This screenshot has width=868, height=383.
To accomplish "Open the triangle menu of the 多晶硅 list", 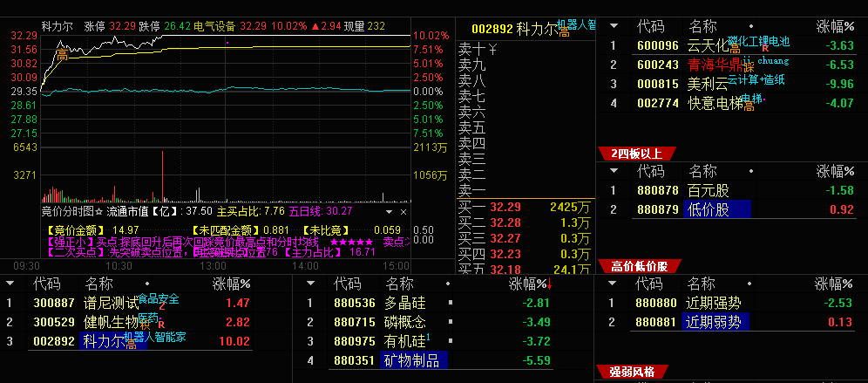I will tap(310, 284).
